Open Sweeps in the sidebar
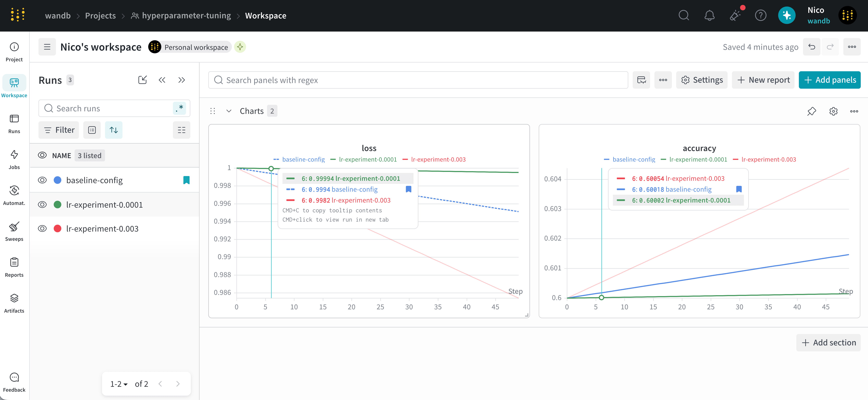 tap(14, 231)
